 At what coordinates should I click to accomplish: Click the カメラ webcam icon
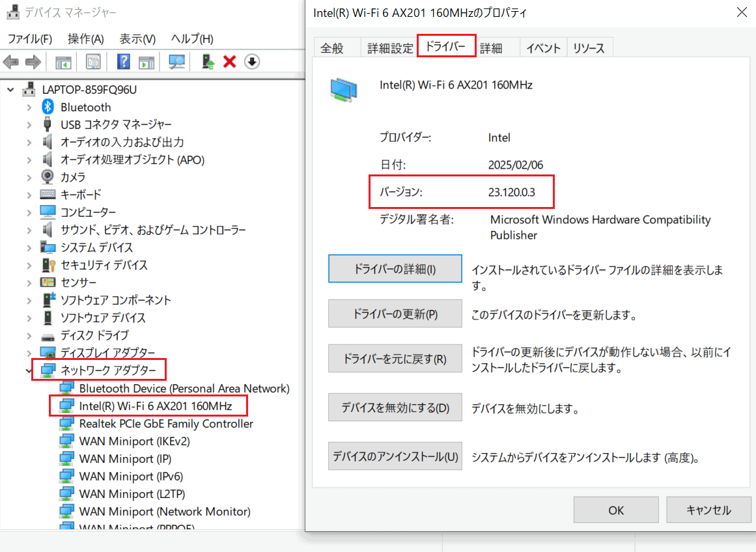[48, 176]
